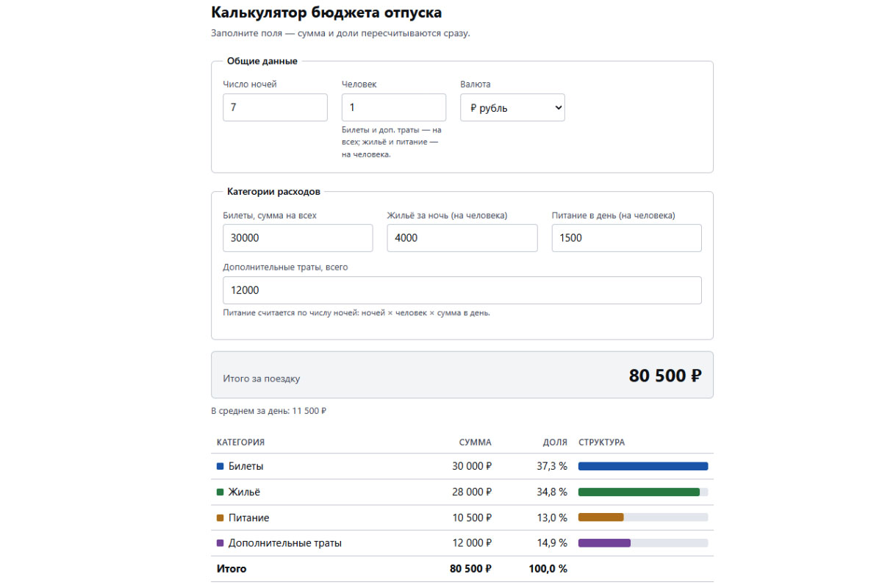882x588 pixels.
Task: Focus the Дополнительные траты input
Action: (462, 290)
